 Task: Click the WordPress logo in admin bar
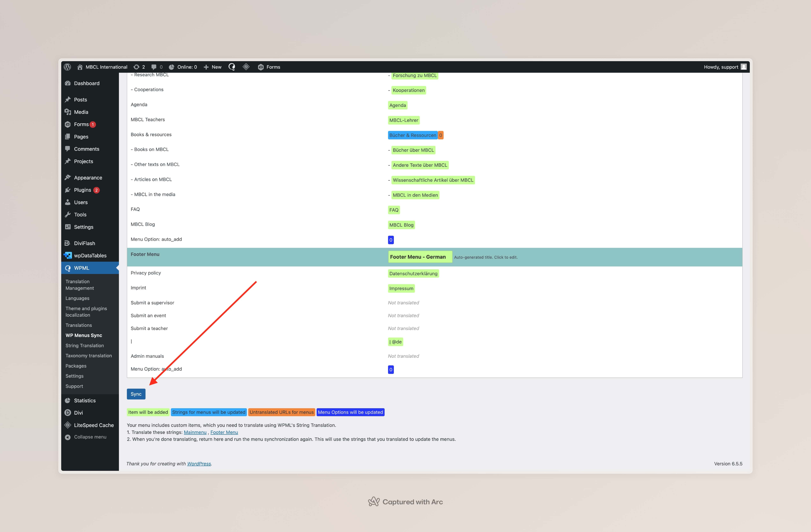67,67
